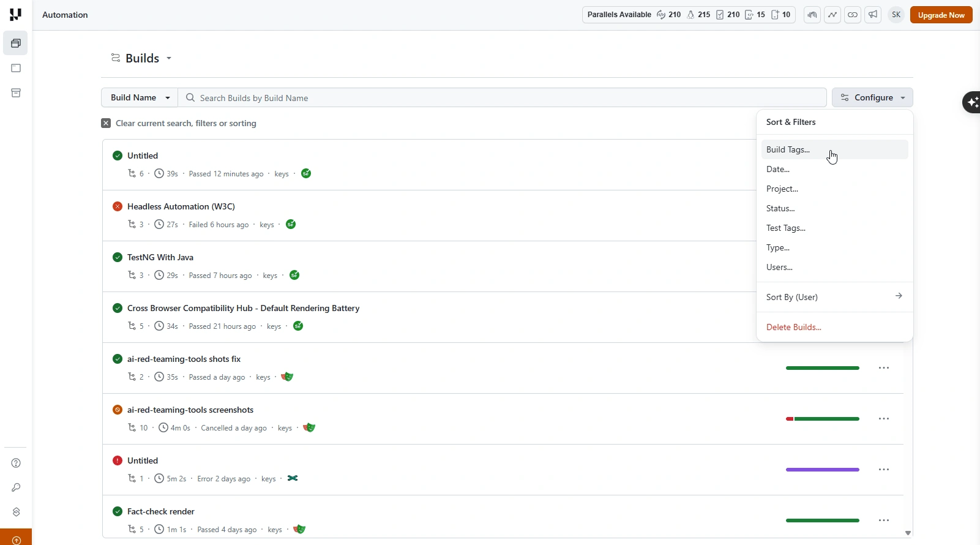Click the cancelled status icon of ai-red-teaming-tools screenshots
This screenshot has height=545, width=980.
tap(118, 410)
